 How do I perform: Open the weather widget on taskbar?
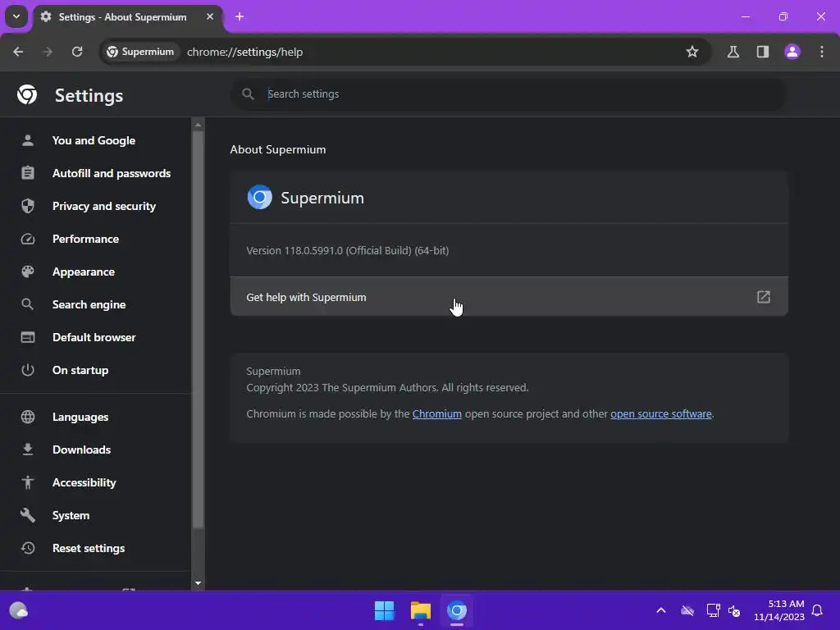click(x=19, y=610)
